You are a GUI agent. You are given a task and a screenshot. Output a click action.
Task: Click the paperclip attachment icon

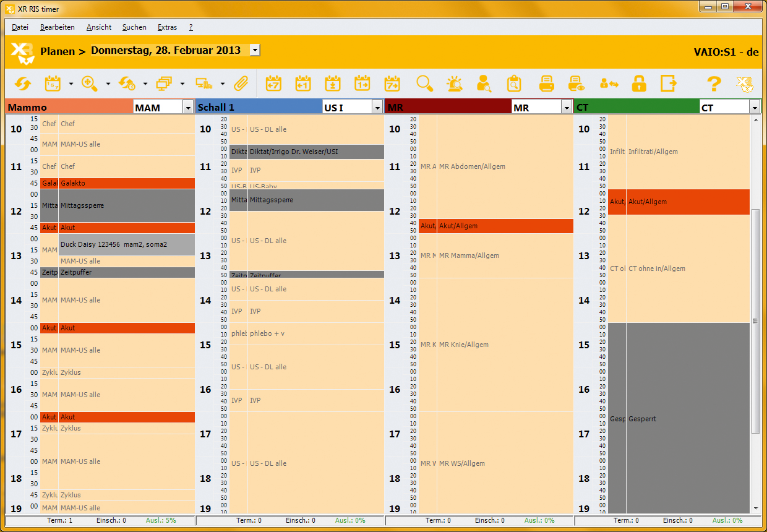[x=240, y=84]
